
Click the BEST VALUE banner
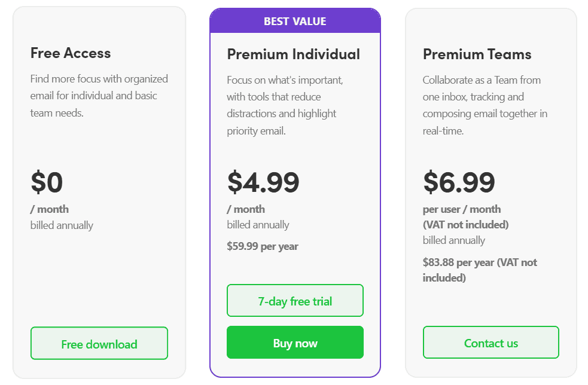tap(295, 21)
